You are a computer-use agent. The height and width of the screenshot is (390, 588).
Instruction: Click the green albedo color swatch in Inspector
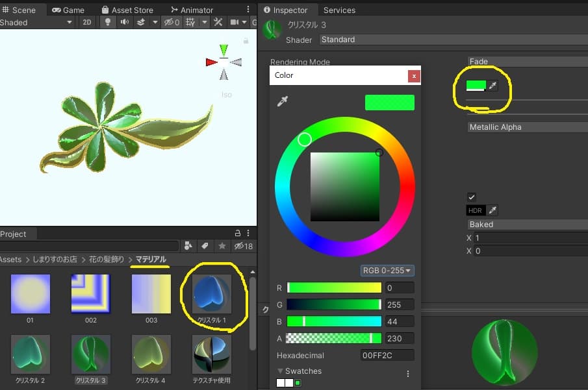pyautogui.click(x=476, y=86)
